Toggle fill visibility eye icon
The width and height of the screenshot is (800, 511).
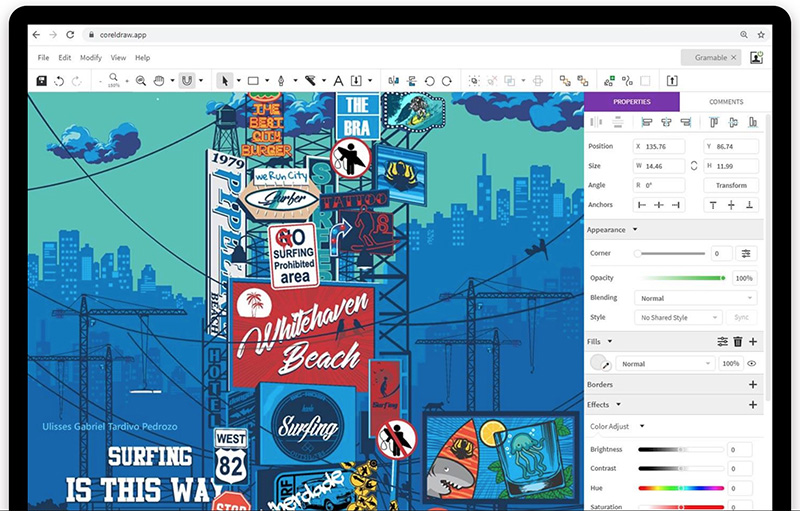752,364
